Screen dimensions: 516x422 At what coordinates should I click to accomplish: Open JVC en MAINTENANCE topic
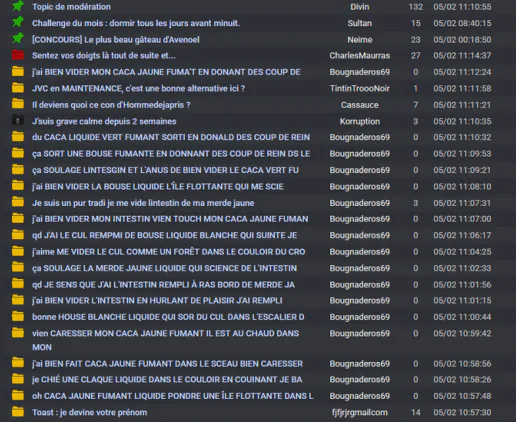pos(138,88)
